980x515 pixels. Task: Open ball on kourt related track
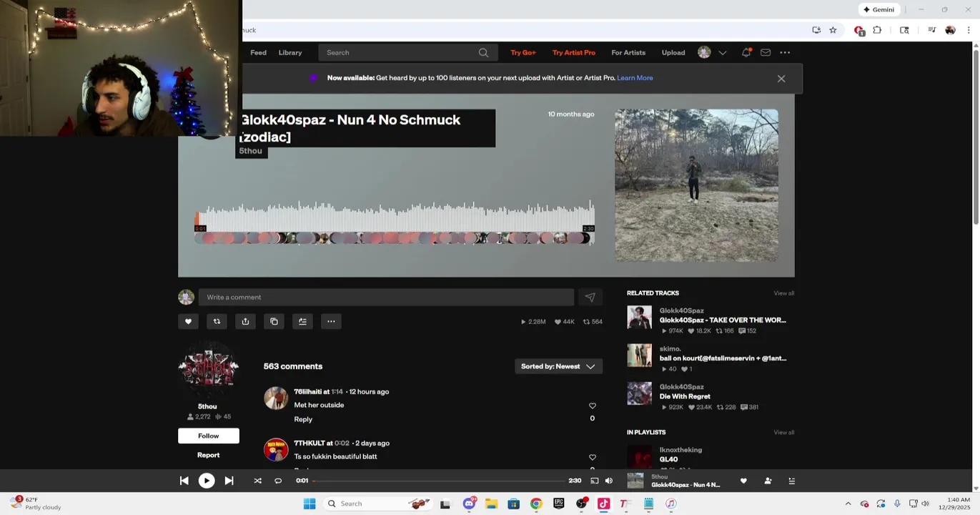723,358
